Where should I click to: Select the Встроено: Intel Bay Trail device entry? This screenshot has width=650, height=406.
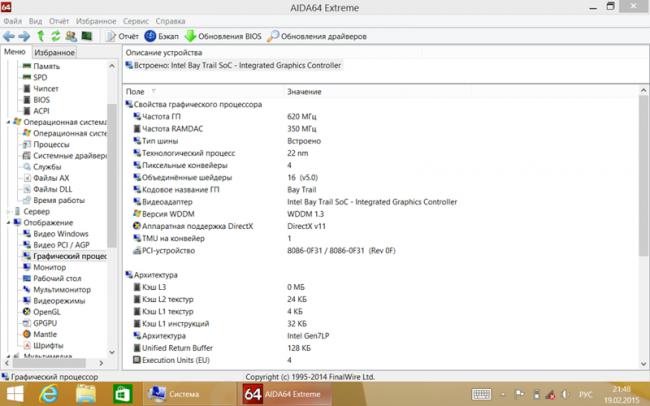point(233,66)
